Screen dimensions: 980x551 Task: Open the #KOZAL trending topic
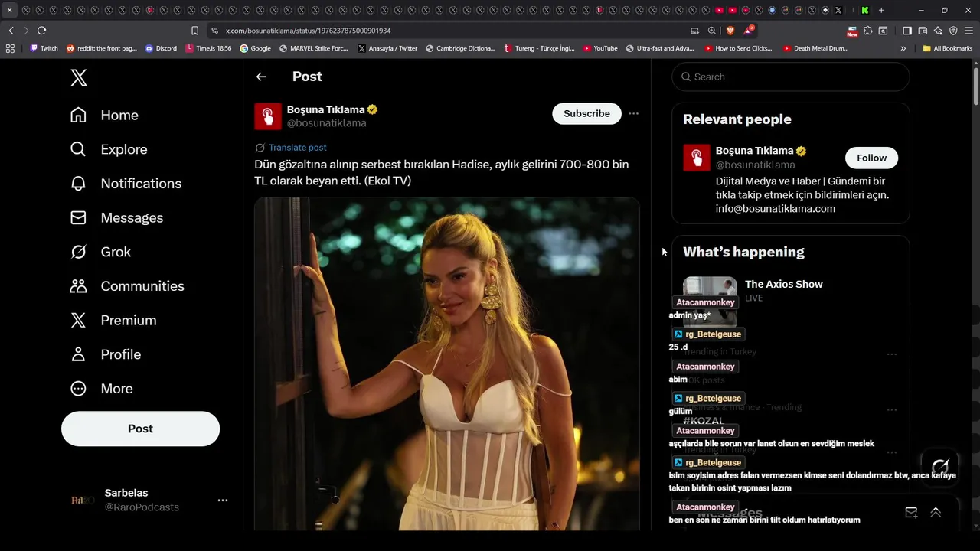(x=703, y=421)
